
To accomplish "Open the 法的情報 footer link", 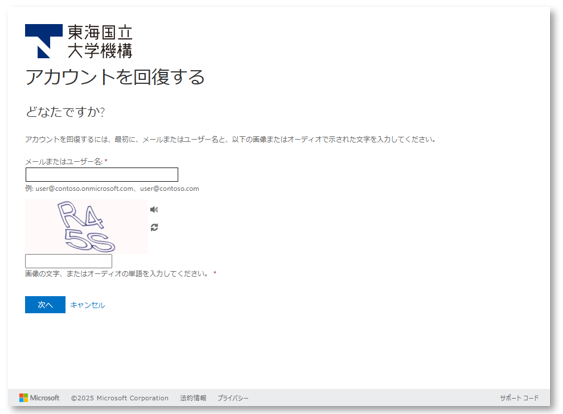I will pos(193,398).
